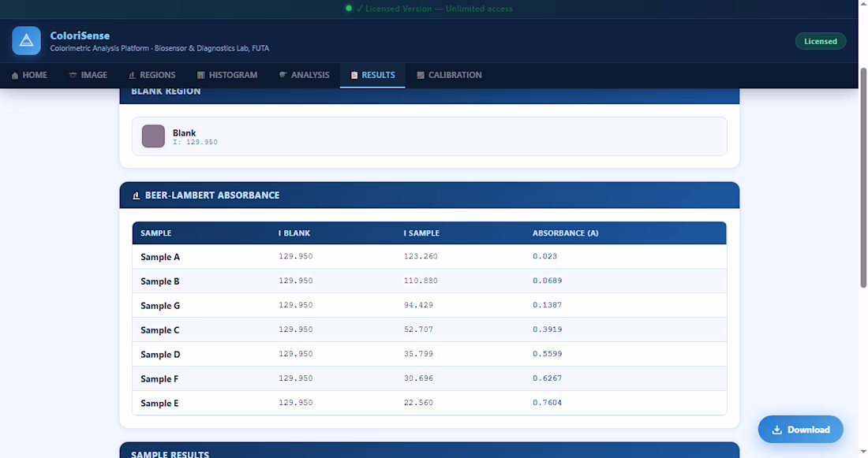Click the flask icon beside REGIONS
This screenshot has width=868, height=458.
click(132, 75)
